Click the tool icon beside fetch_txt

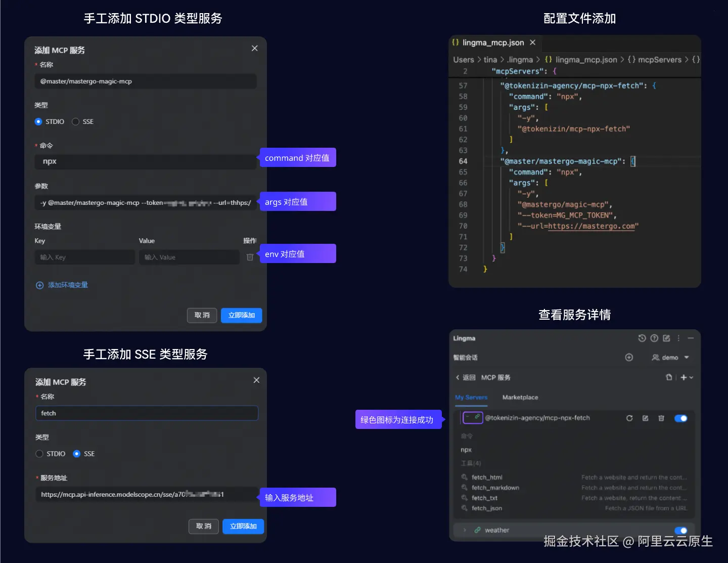[464, 498]
